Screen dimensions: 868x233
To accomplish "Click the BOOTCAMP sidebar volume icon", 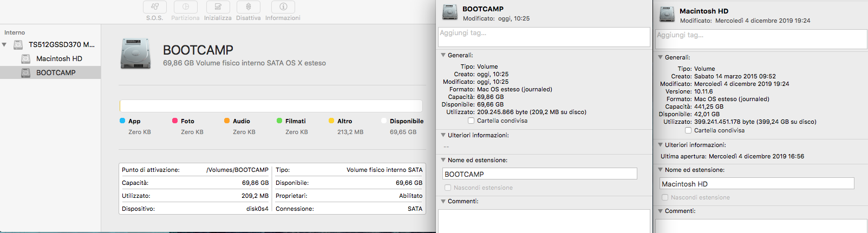I will click(x=25, y=72).
